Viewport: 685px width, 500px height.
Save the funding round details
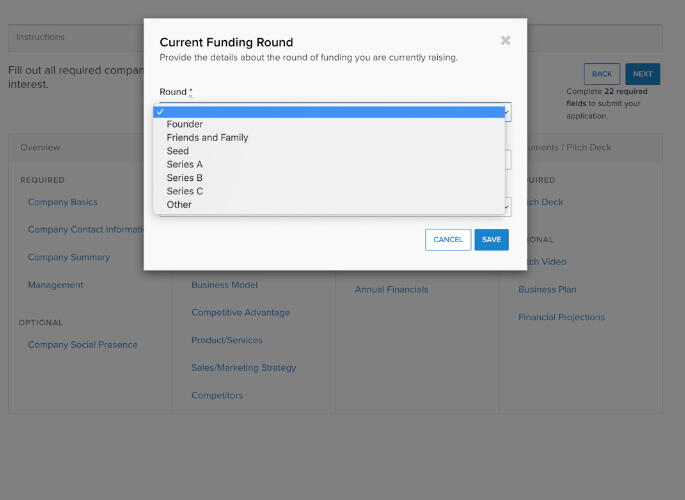tap(491, 240)
